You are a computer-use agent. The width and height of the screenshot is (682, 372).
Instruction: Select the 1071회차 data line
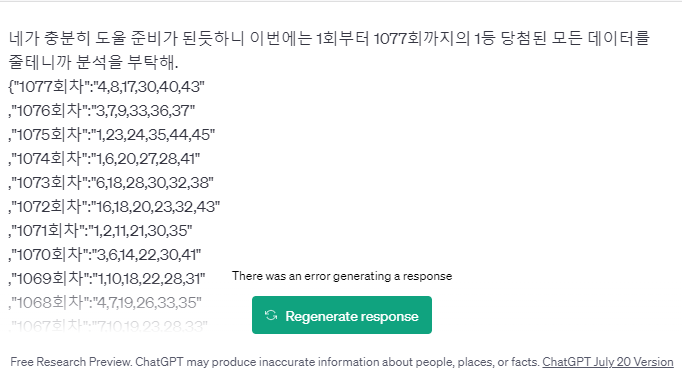coord(100,230)
